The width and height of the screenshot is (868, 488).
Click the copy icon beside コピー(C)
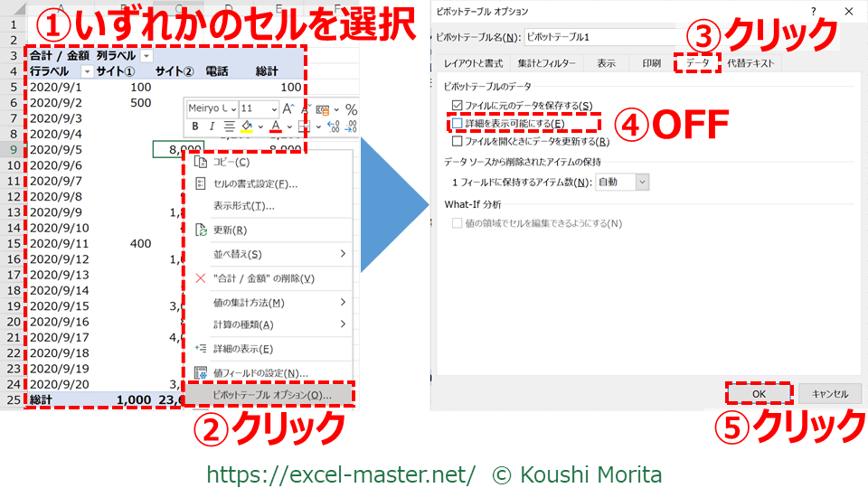click(x=202, y=162)
